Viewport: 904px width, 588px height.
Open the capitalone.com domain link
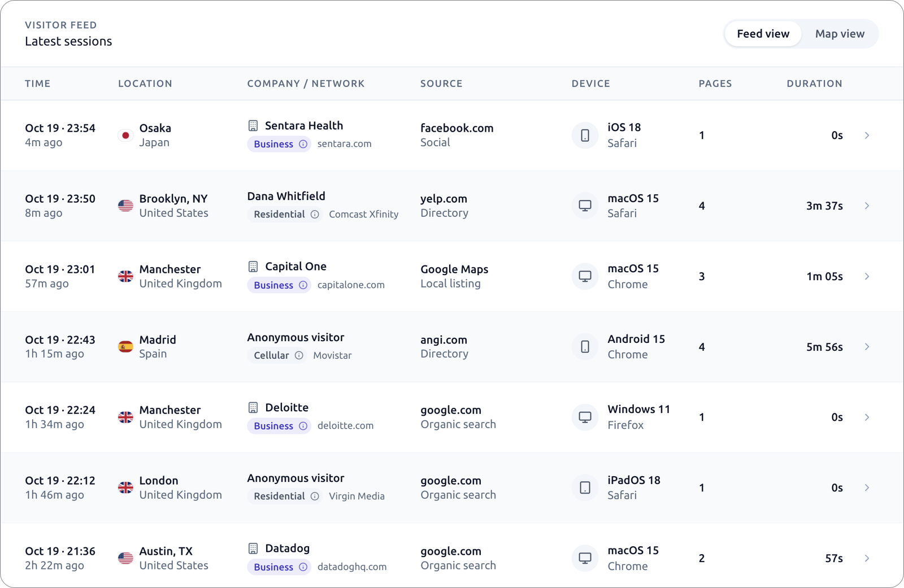(351, 285)
